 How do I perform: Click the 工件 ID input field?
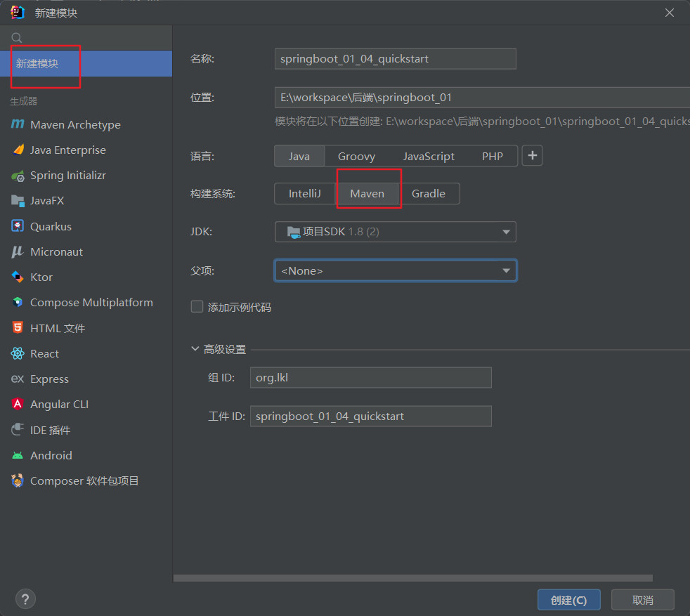(x=370, y=417)
